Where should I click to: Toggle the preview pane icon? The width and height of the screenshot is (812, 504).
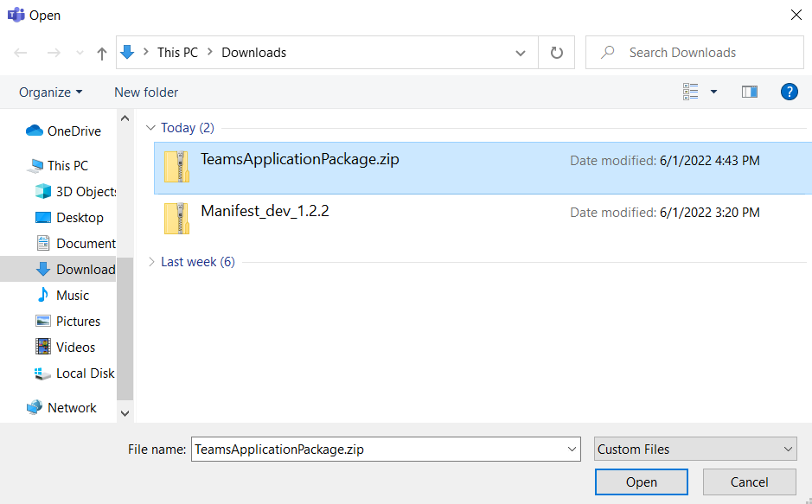[750, 92]
